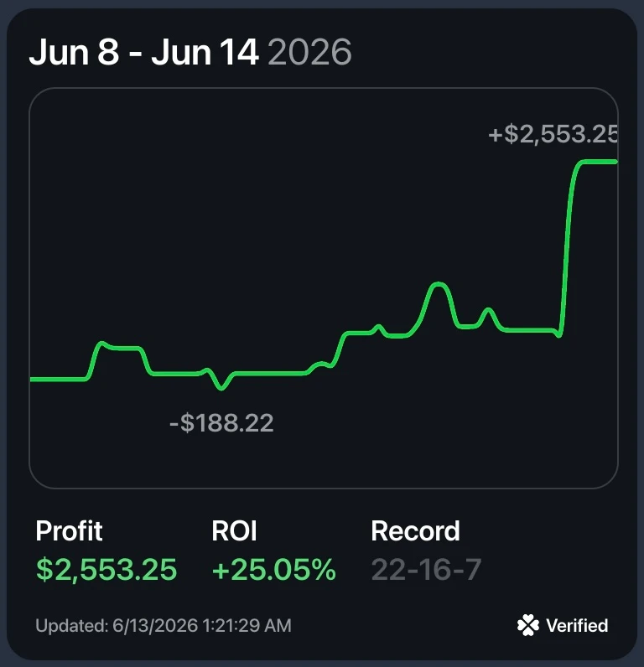Click the Verified text label

(577, 626)
